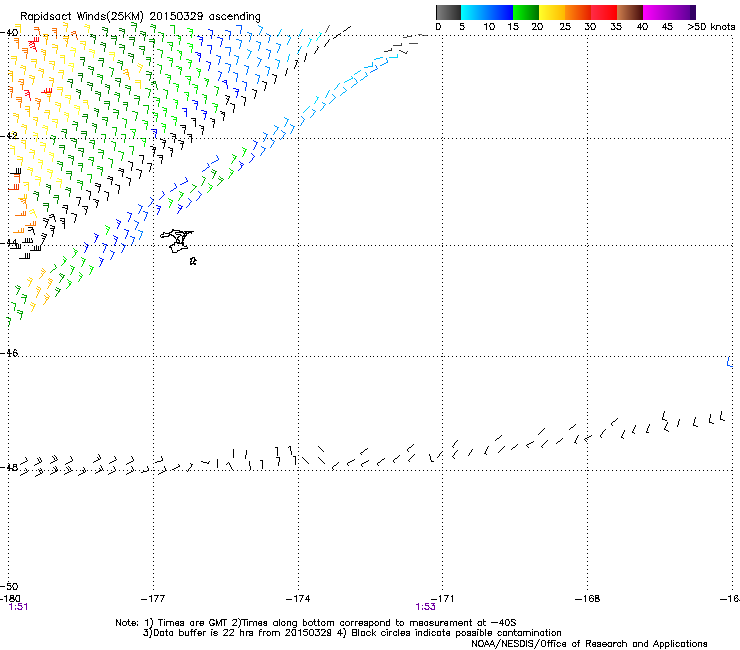The height and width of the screenshot is (650, 740).
Task: Click the cyan 5-10 knots color swatch
Action: [474, 12]
